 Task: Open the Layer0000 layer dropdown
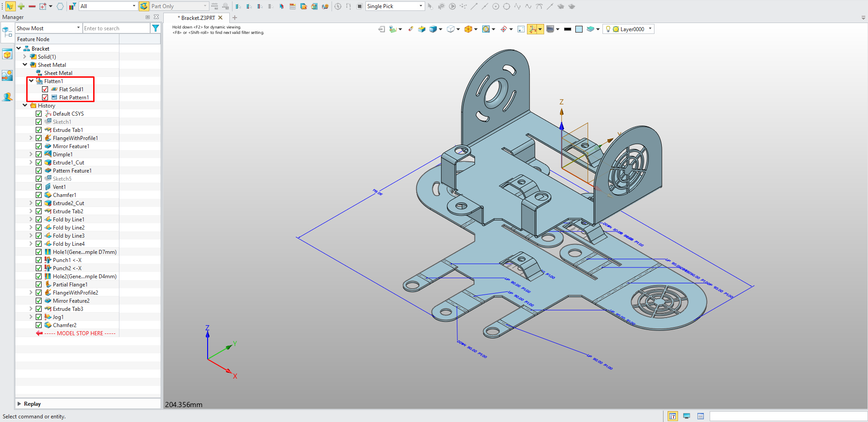[629, 29]
